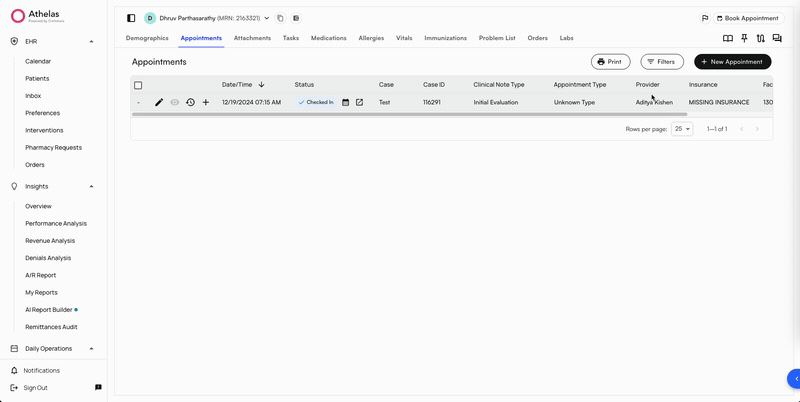This screenshot has height=402, width=800.
Task: Open Performance Analysis in Insights
Action: pos(56,223)
